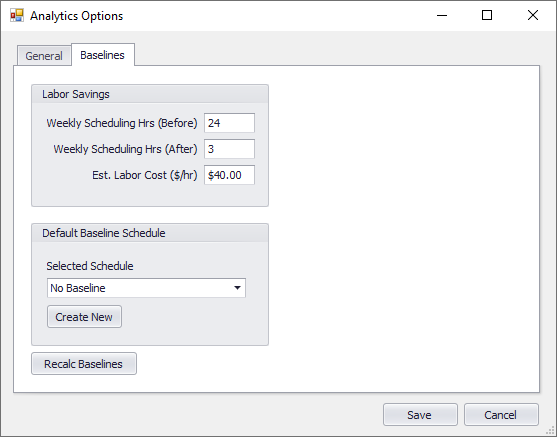
Task: Minimize the Analytics Options window
Action: point(442,15)
